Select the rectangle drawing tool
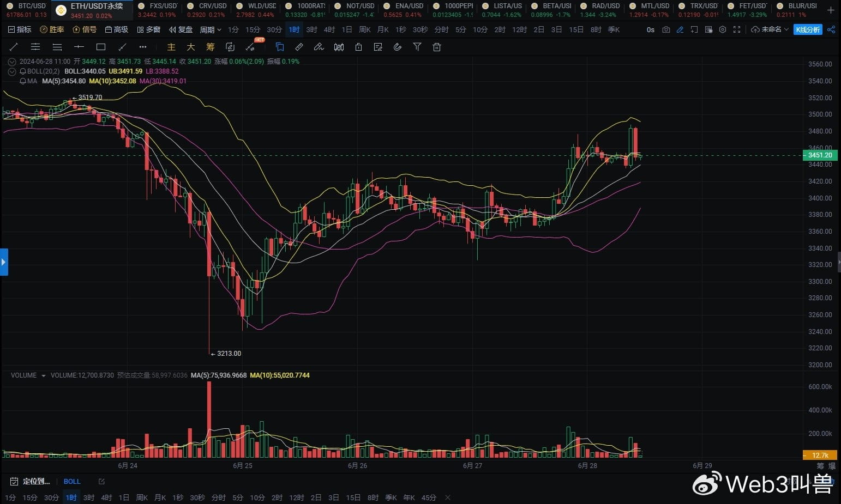 click(x=101, y=47)
